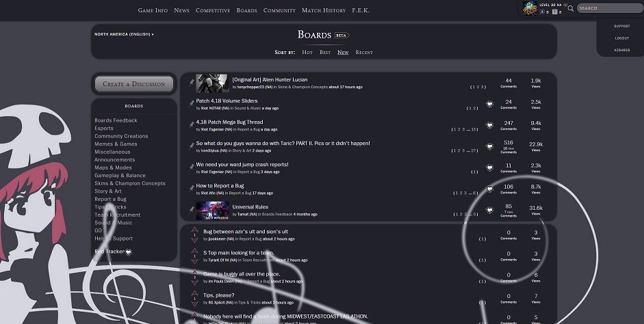Open the Boards Feedback board
This screenshot has width=644, height=324.
pyautogui.click(x=116, y=120)
